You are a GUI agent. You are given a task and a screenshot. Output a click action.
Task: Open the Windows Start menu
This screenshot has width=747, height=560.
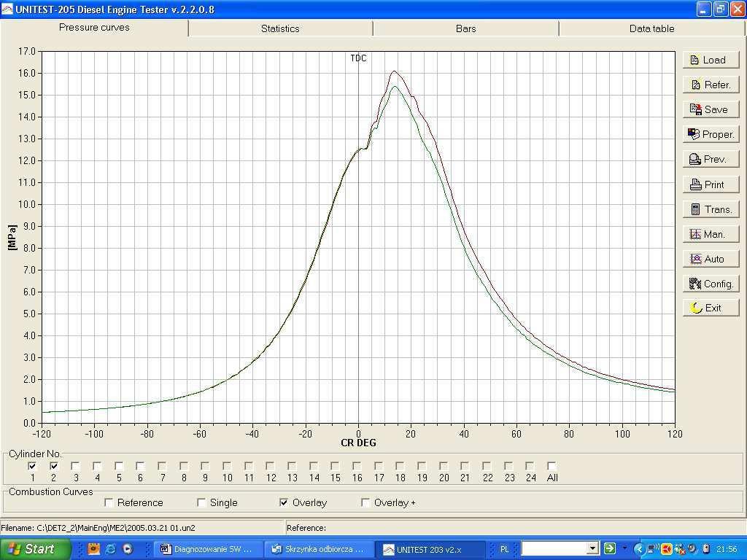coord(35,549)
